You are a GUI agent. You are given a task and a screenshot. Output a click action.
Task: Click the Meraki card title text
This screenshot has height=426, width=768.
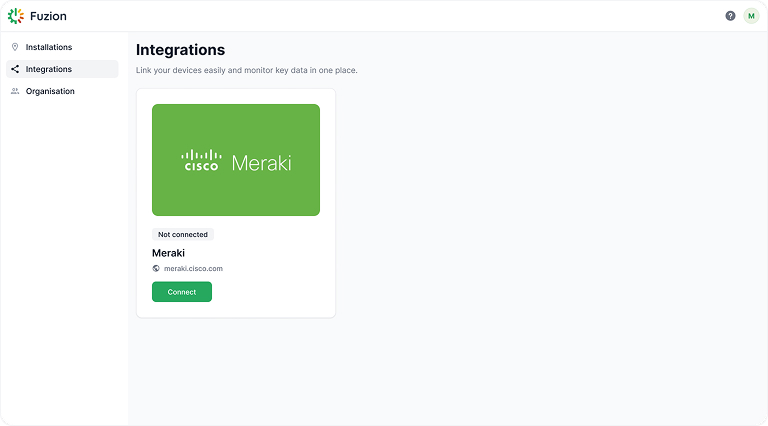pos(168,253)
